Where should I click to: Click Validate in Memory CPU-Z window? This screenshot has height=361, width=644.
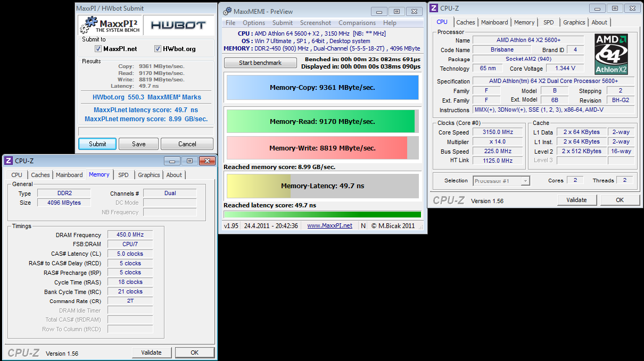tap(152, 352)
